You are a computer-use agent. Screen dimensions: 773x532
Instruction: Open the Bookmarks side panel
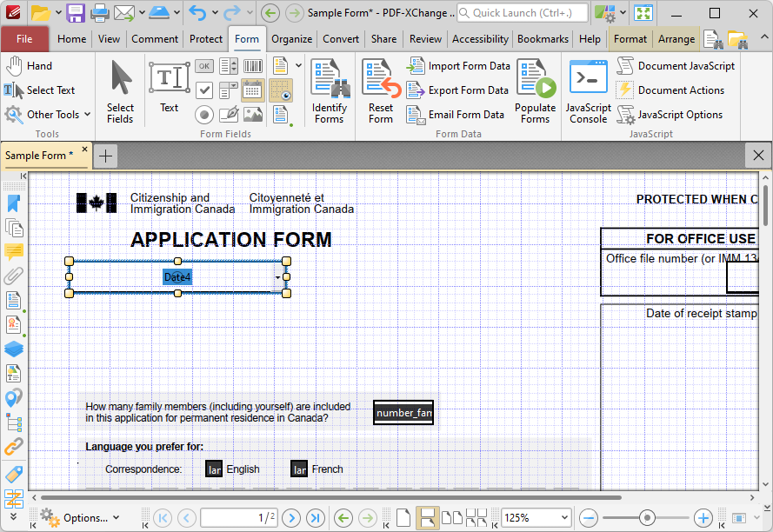point(14,203)
